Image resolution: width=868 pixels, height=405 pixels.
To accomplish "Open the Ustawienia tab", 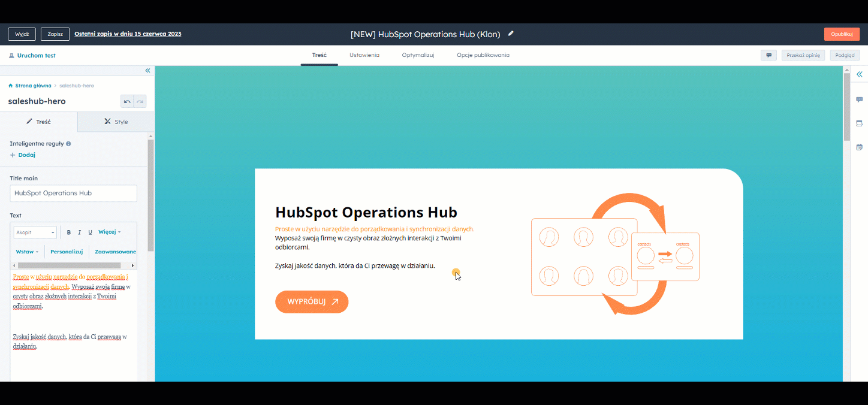I will click(364, 55).
